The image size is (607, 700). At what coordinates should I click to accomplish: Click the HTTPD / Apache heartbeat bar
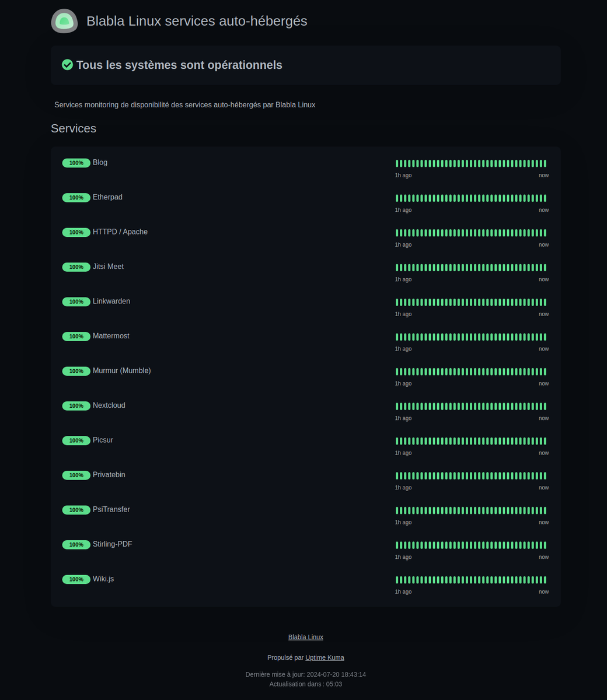(471, 233)
